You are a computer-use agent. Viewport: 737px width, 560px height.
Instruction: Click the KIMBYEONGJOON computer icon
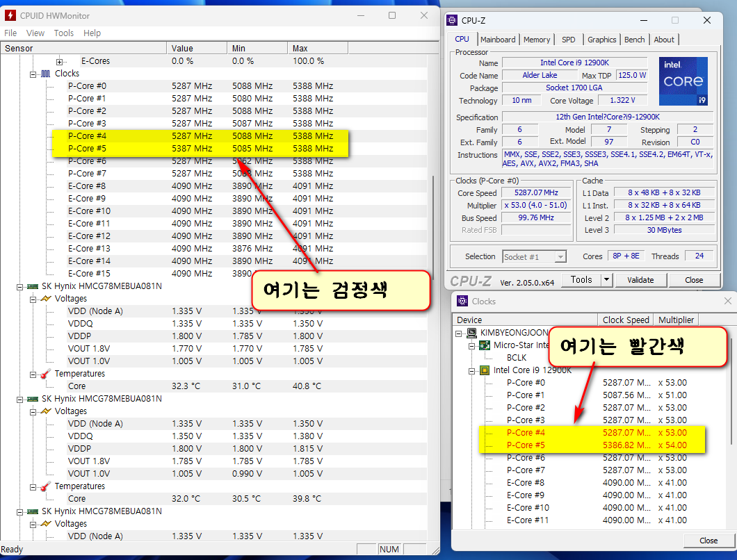click(471, 333)
